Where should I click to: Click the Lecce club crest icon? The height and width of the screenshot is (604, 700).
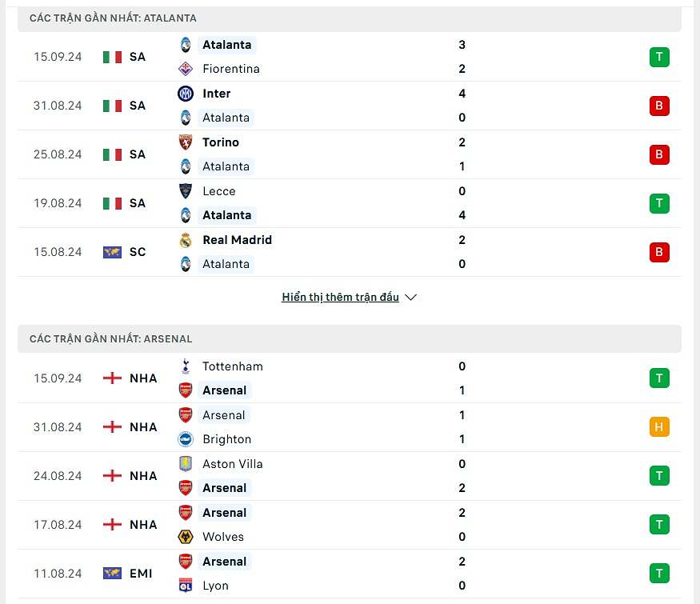tap(186, 191)
